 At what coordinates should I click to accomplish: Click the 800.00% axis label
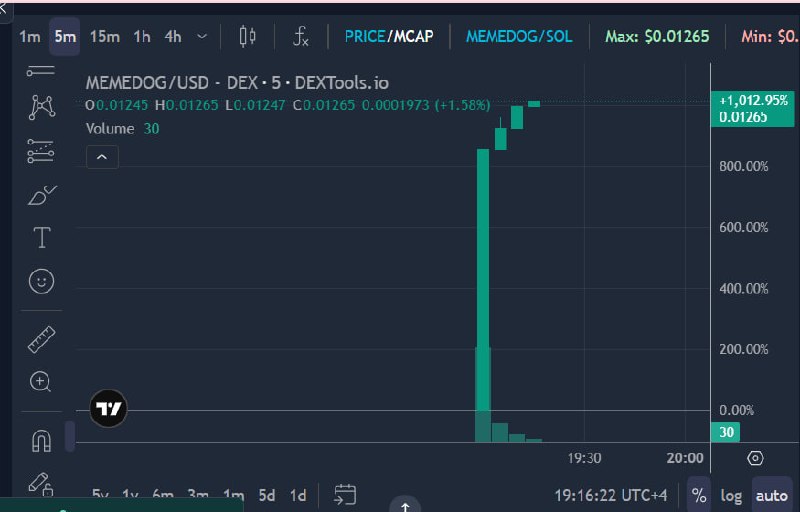[x=743, y=166]
